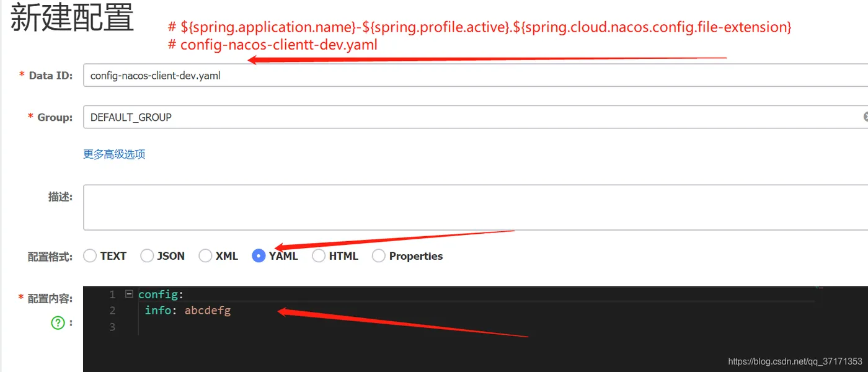Click the 配置格式 label
Screen dimensions: 868x372
50,256
